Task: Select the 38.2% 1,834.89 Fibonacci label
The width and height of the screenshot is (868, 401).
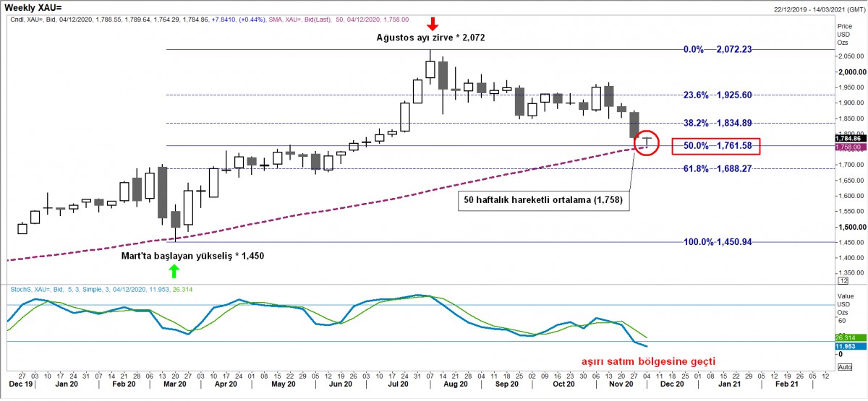Action: [718, 122]
